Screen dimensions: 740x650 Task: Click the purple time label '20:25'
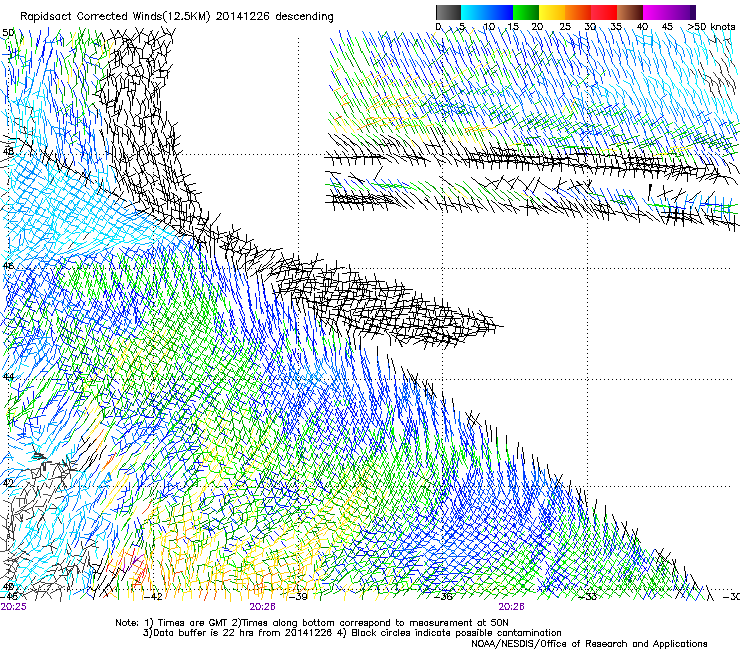[x=13, y=607]
